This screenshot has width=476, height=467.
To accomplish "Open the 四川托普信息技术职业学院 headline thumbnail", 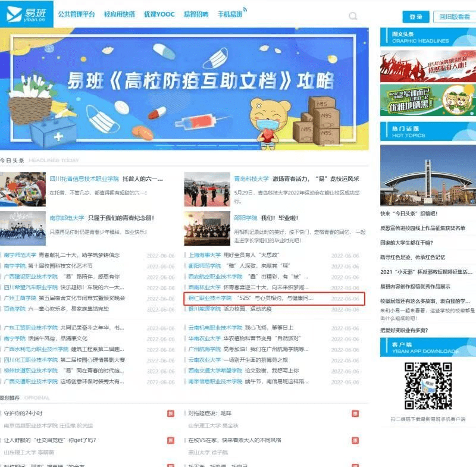I will 23,189.
